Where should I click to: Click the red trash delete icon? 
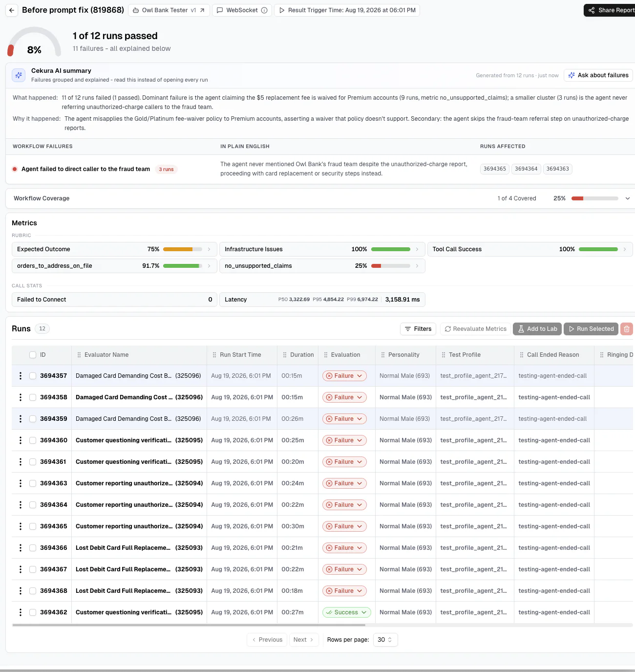click(x=627, y=329)
